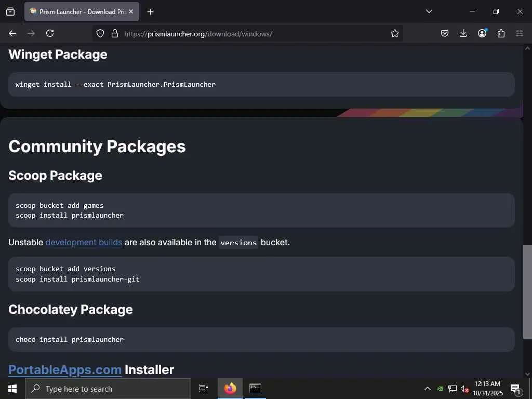Screen dimensions: 532x399
Task: Click the Type here to search box
Action: pos(108,389)
